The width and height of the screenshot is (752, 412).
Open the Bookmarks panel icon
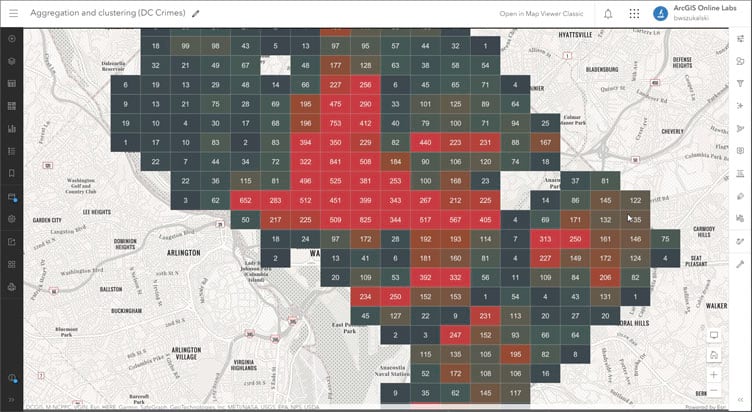pyautogui.click(x=12, y=173)
